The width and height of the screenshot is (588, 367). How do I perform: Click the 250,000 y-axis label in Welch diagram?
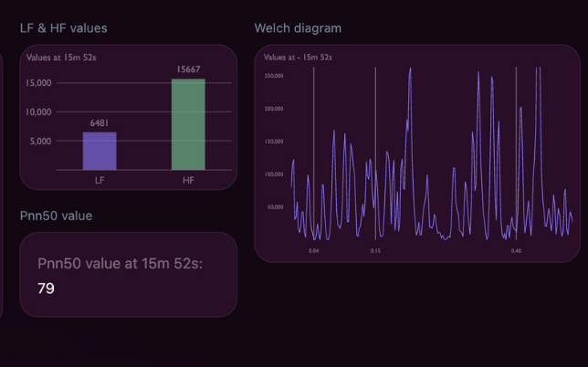click(274, 76)
